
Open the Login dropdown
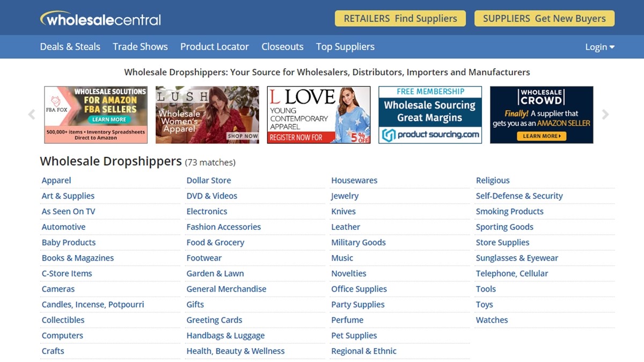pos(599,47)
